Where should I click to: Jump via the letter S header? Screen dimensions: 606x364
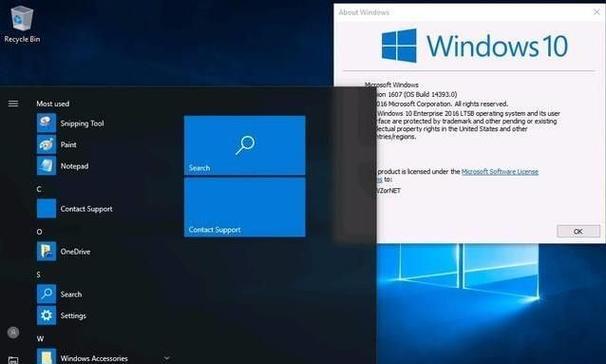coord(38,275)
